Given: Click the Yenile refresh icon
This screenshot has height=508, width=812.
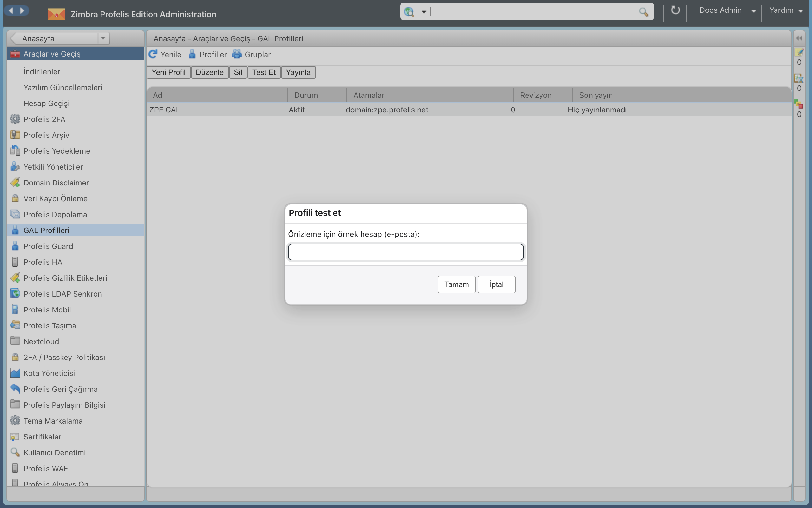Looking at the screenshot, I should [x=153, y=54].
